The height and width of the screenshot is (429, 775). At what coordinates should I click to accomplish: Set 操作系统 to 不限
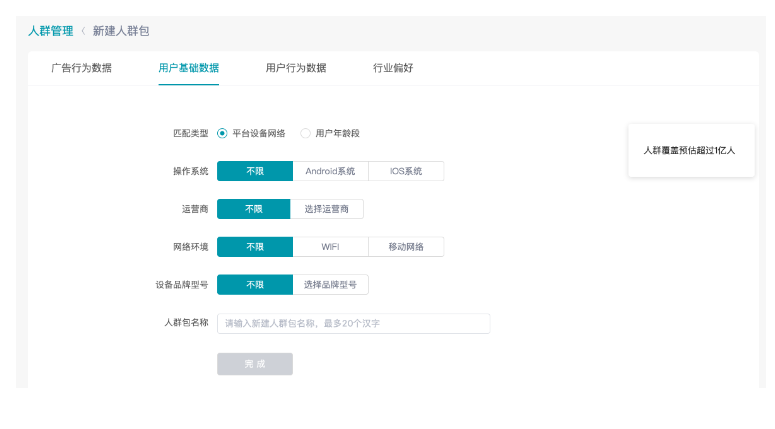click(255, 171)
